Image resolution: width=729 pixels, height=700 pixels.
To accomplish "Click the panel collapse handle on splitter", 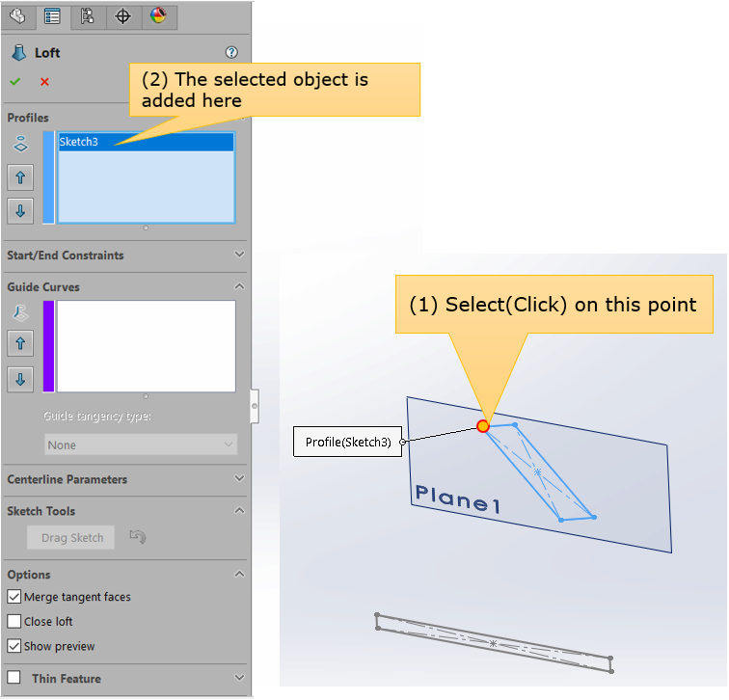I will (x=255, y=406).
